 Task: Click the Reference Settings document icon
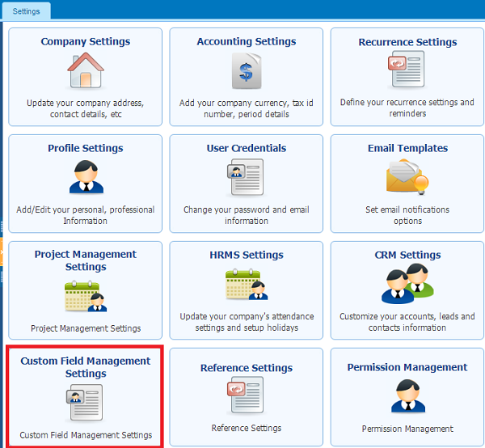[x=246, y=395]
